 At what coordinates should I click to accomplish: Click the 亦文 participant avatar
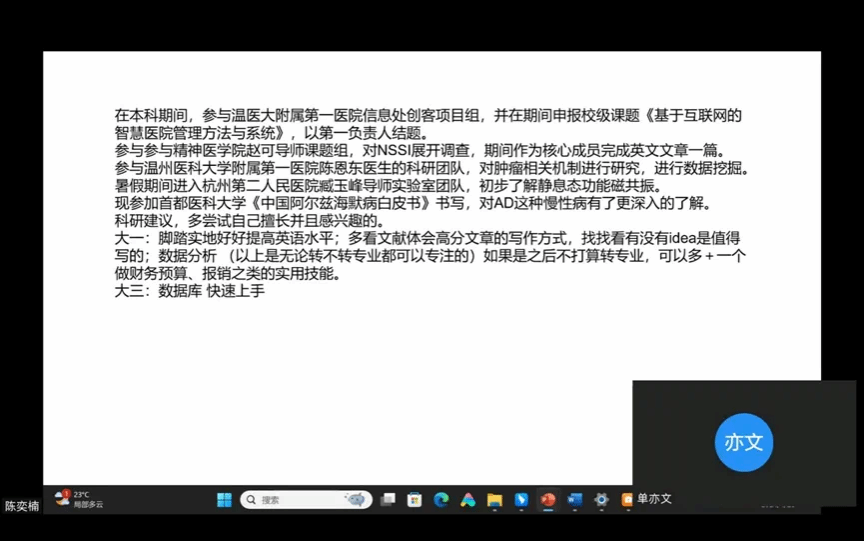point(743,442)
